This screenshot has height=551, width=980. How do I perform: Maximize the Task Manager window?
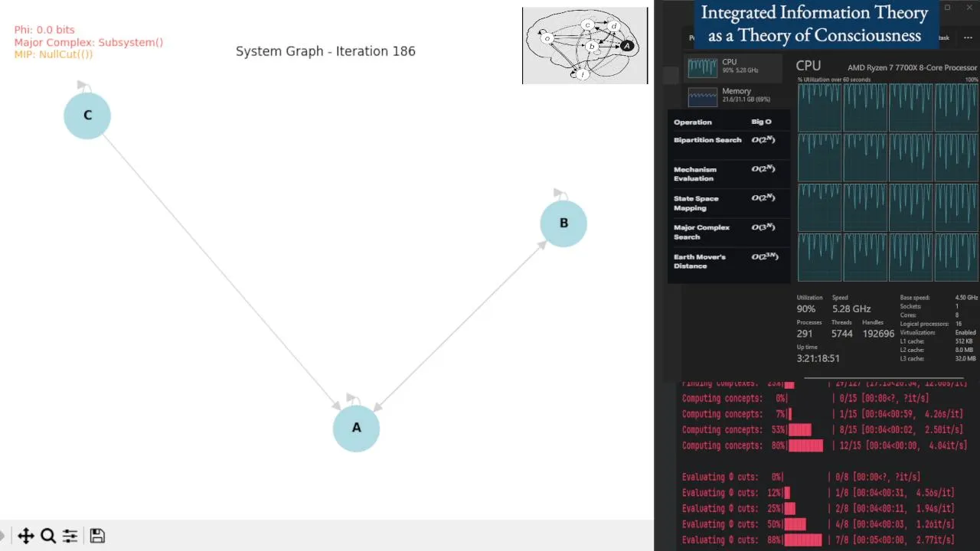[947, 8]
